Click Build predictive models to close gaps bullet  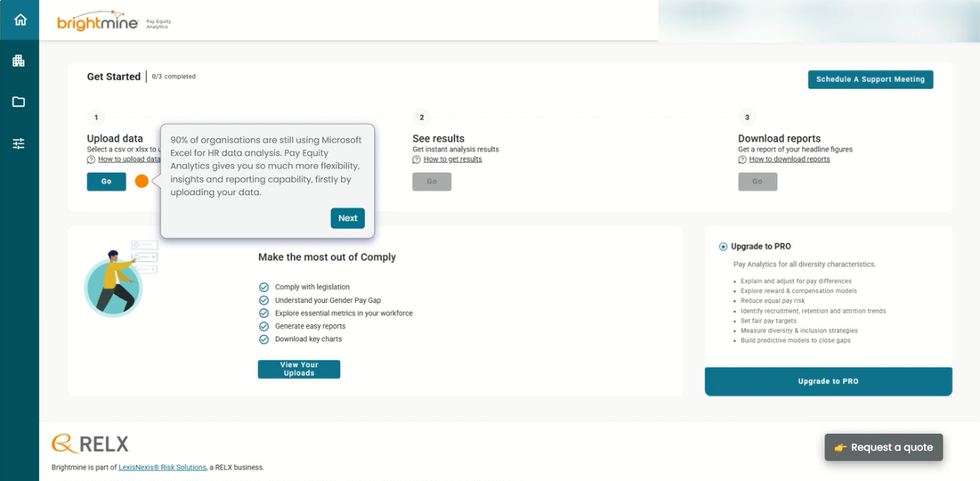pyautogui.click(x=796, y=340)
